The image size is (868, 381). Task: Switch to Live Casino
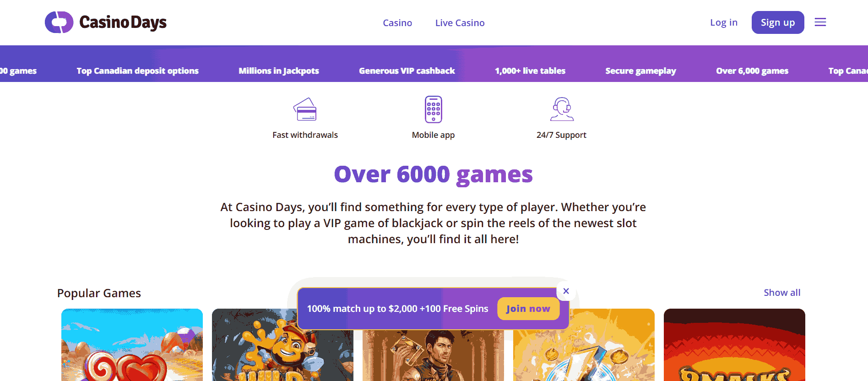pyautogui.click(x=460, y=22)
